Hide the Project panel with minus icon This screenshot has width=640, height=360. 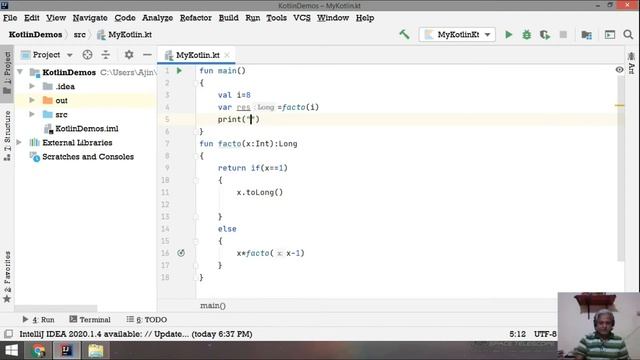pos(147,55)
